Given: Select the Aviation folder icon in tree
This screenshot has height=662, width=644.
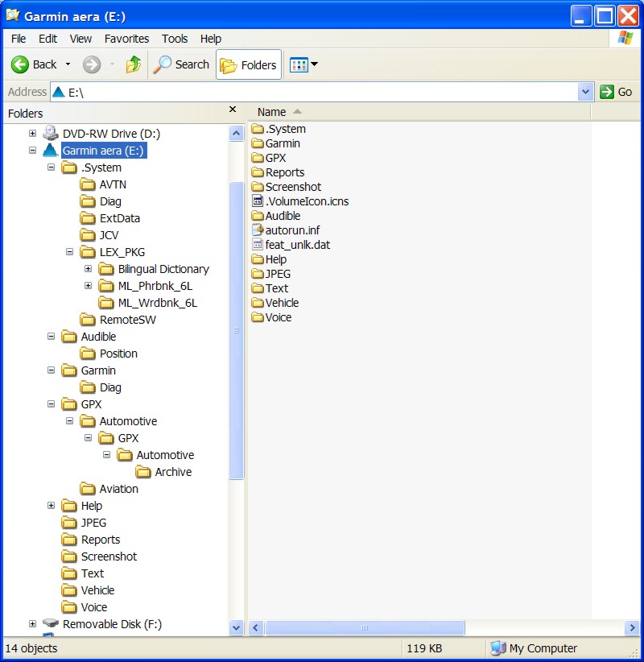Looking at the screenshot, I should click(x=88, y=489).
